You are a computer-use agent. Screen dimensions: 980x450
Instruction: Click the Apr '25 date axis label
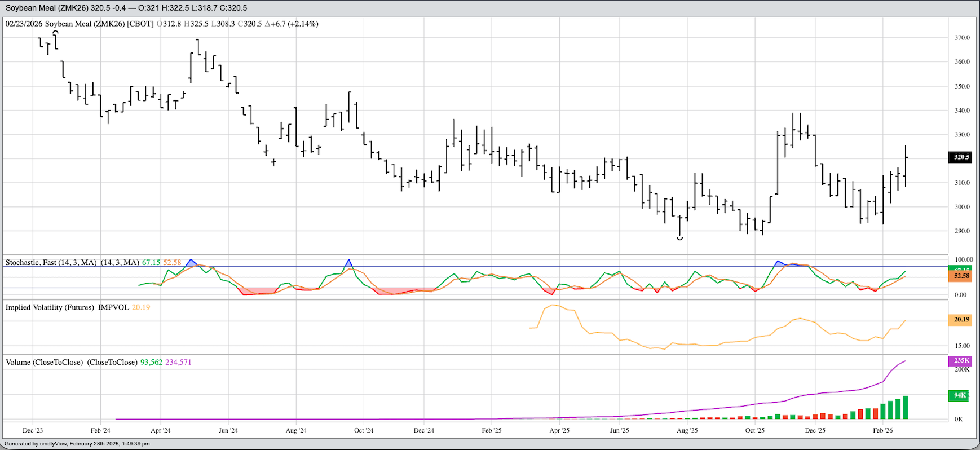tap(559, 430)
